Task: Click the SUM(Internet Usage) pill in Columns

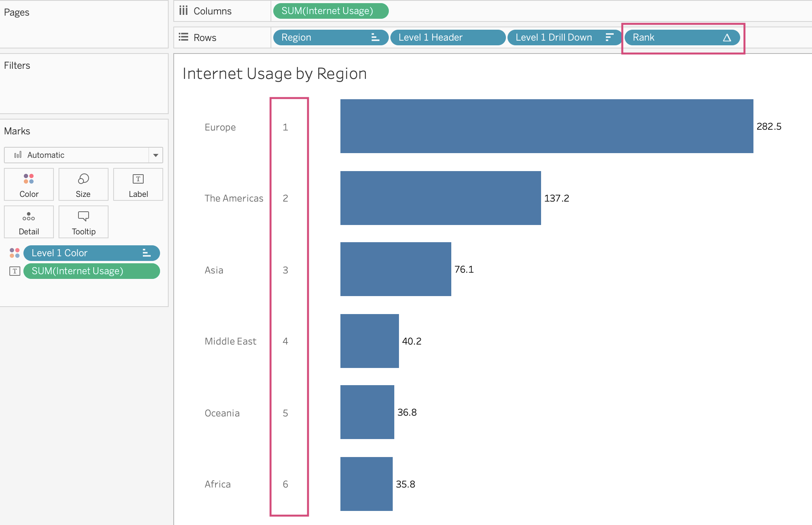Action: (330, 11)
